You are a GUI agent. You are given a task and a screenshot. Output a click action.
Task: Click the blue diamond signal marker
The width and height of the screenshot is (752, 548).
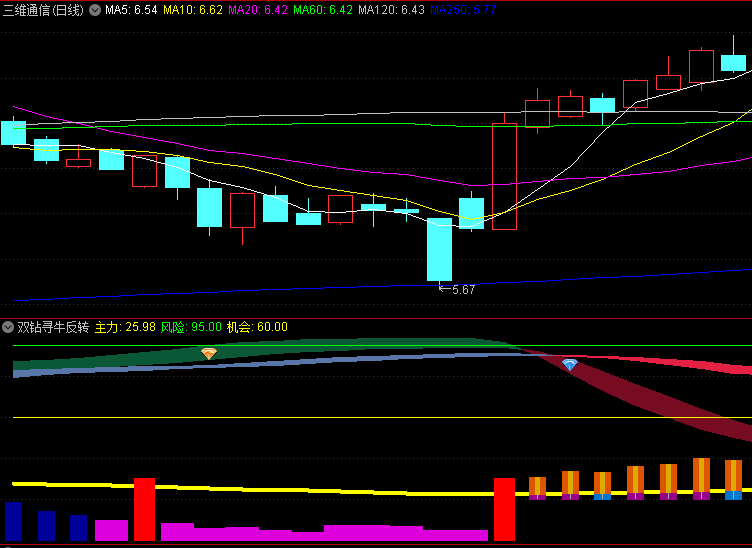[569, 365]
